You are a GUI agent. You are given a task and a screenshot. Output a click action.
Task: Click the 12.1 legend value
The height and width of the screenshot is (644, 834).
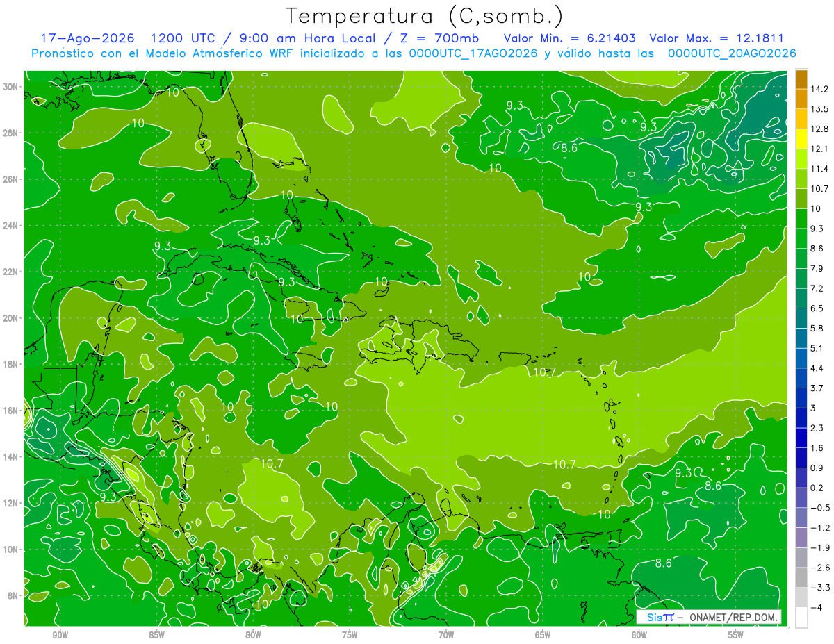pyautogui.click(x=820, y=149)
